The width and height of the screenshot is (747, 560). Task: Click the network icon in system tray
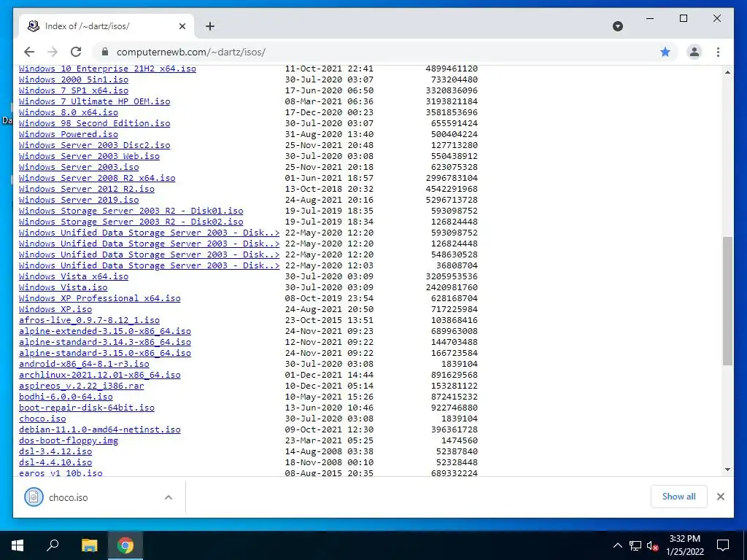(635, 545)
